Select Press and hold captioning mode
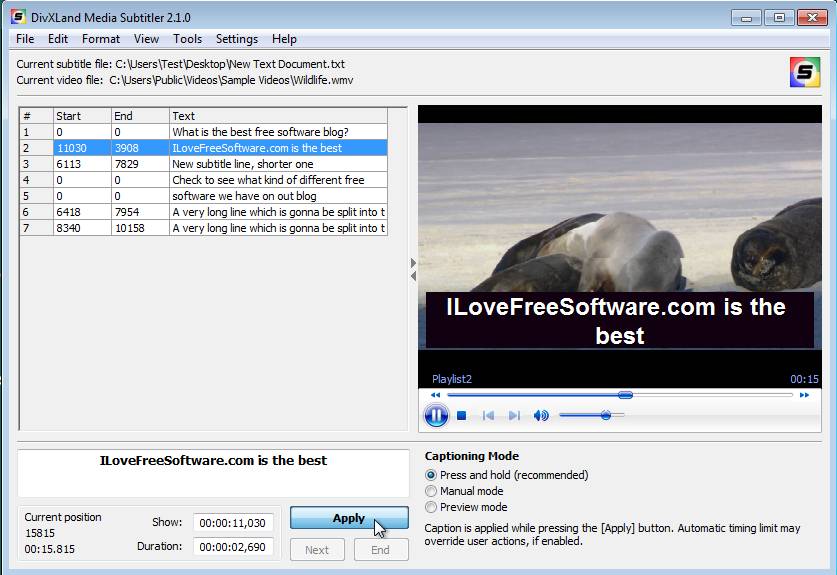The height and width of the screenshot is (575, 837). click(x=432, y=475)
